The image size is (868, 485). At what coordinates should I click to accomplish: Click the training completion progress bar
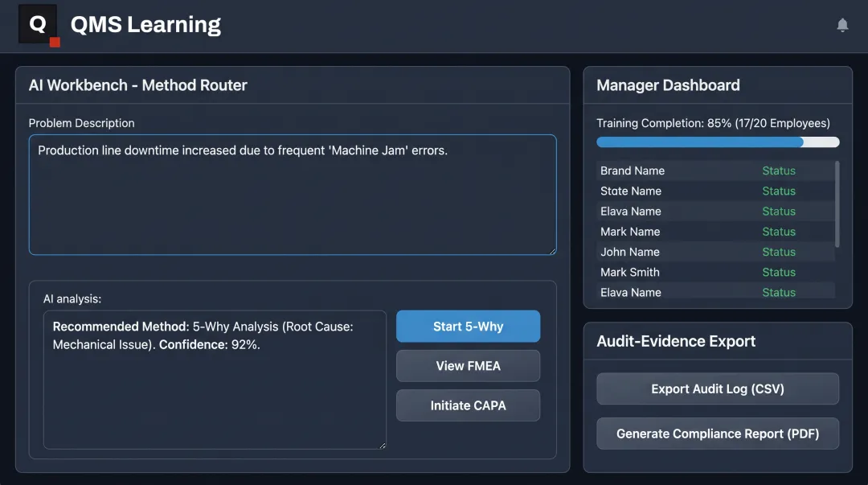tap(718, 142)
